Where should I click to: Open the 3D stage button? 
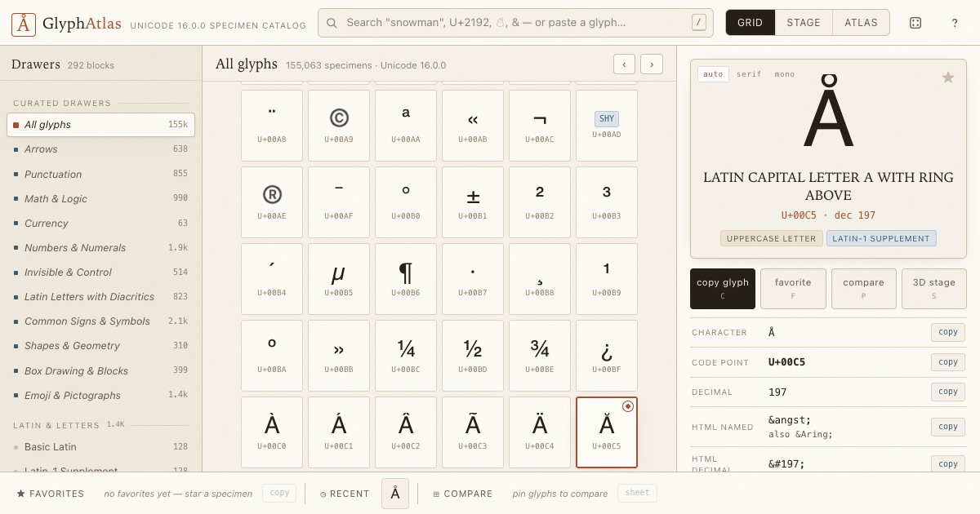pos(934,289)
